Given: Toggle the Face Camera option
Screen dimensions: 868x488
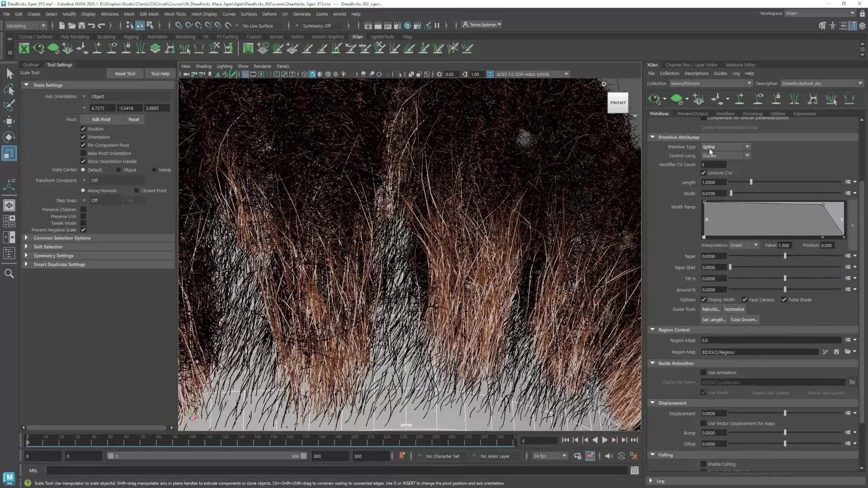Looking at the screenshot, I should (745, 300).
